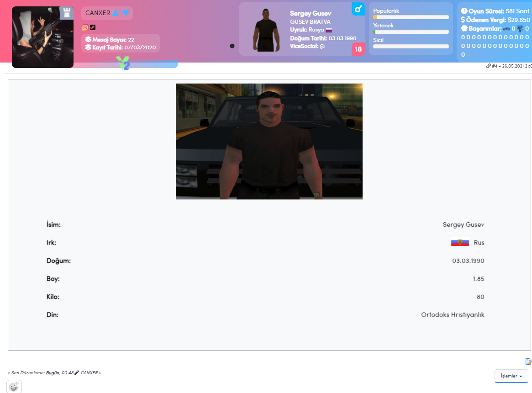The width and height of the screenshot is (532, 393).
Task: Click the green V2 badge icon
Action: pos(123,63)
